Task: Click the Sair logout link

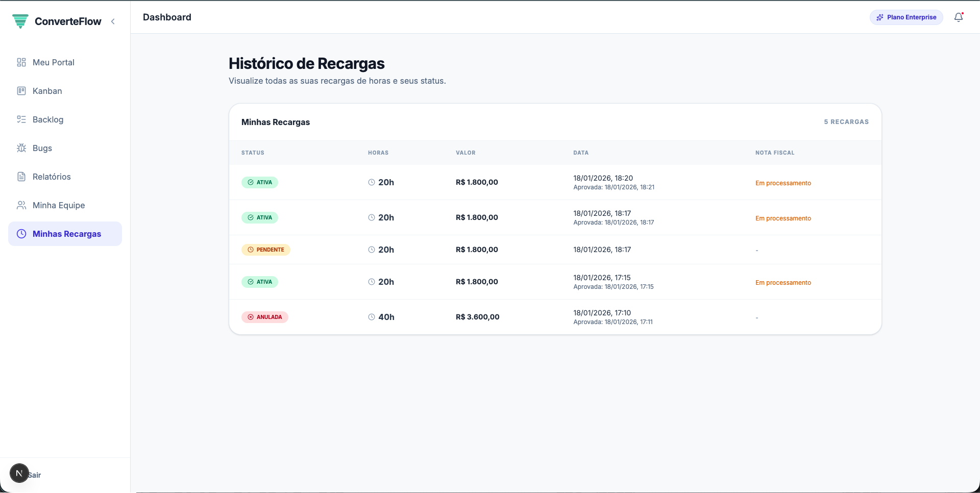Action: point(34,475)
